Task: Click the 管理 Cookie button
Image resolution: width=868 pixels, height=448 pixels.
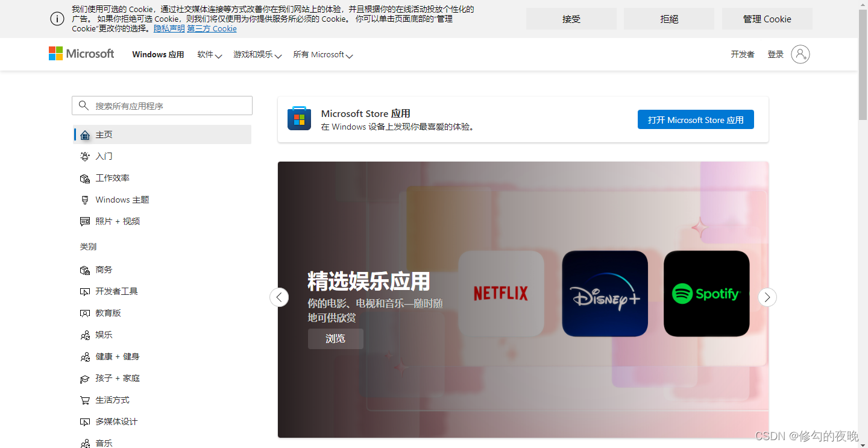Action: (x=767, y=19)
